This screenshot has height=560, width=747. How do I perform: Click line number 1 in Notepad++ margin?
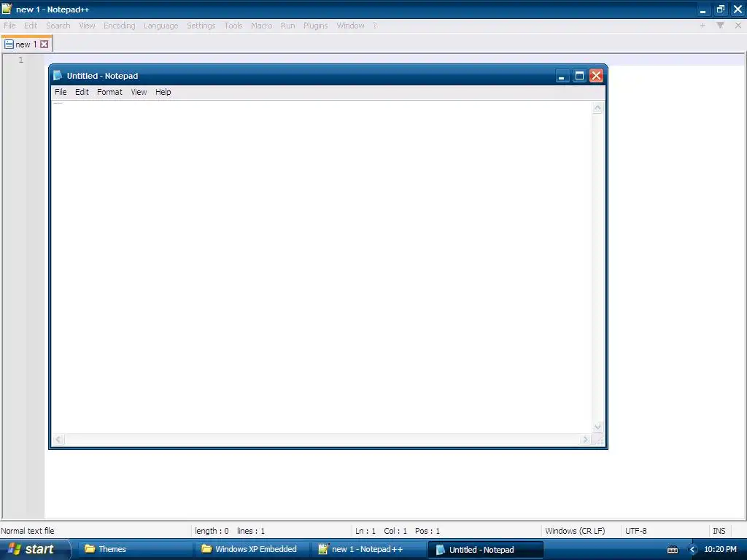click(21, 60)
